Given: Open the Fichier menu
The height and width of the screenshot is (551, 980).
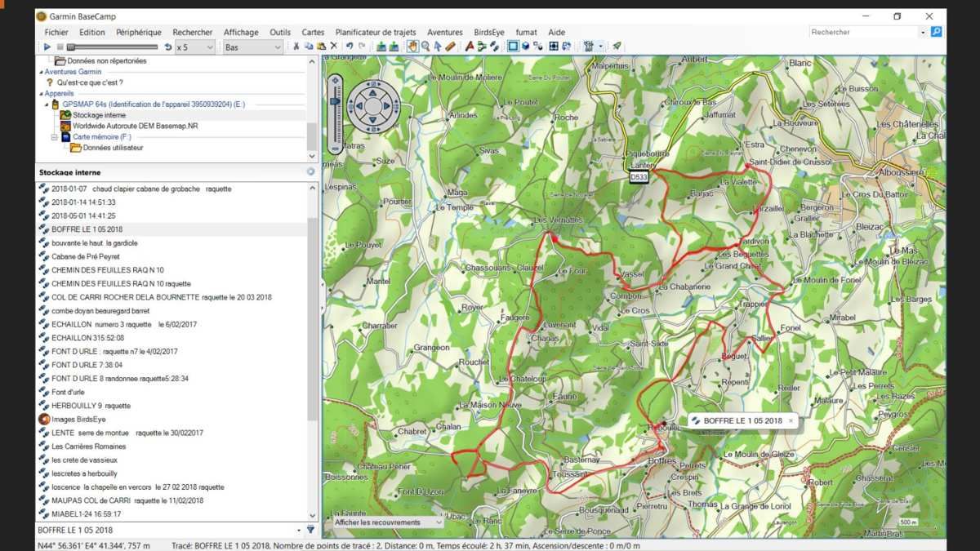Looking at the screenshot, I should point(56,32).
